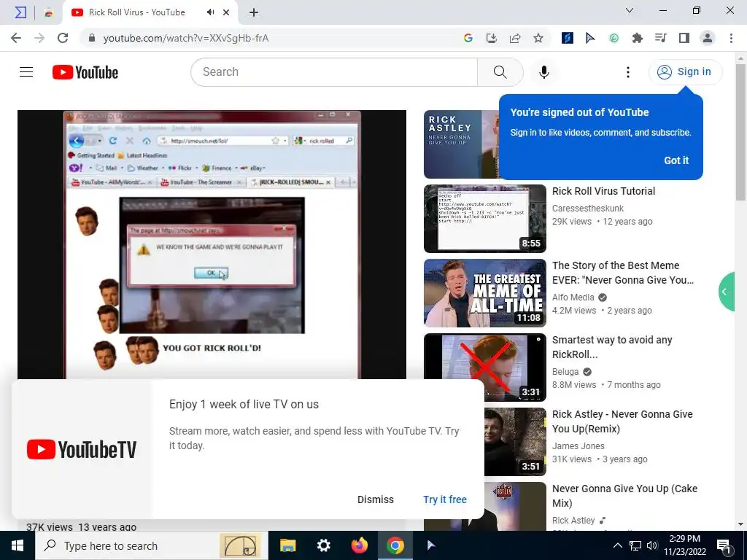Open Rick Roll Virus Tutorial video title
Image resolution: width=747 pixels, height=560 pixels.
tap(603, 191)
